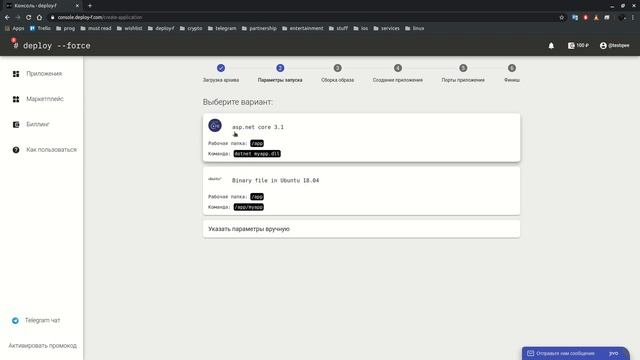Click the dotnet myapp.dll command text
The image size is (640, 360).
[257, 154]
